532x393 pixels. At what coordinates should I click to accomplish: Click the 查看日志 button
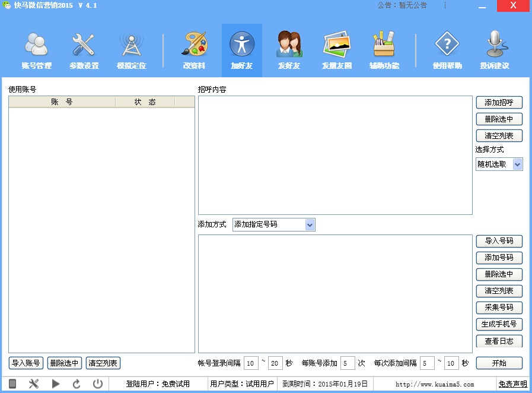pos(499,341)
